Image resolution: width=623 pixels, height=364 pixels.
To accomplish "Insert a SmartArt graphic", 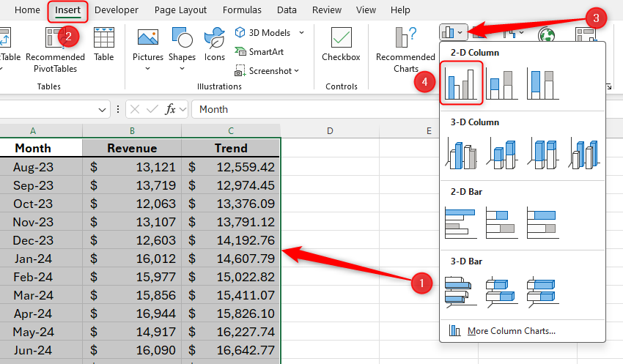I will [259, 51].
